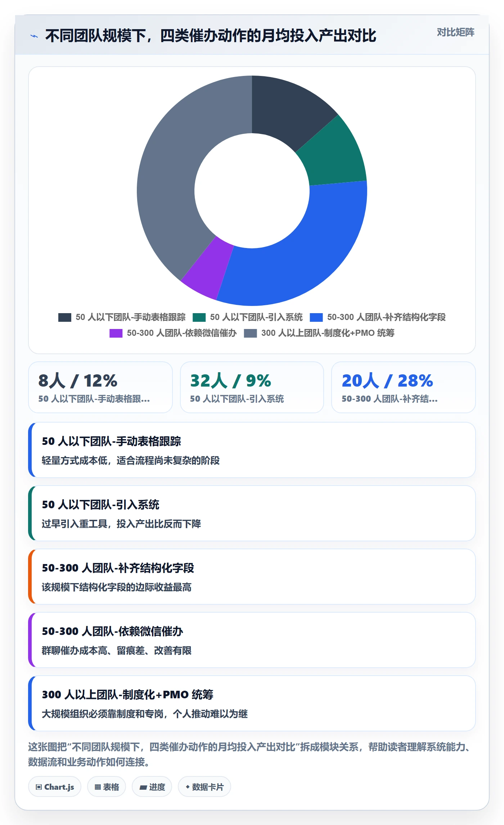Viewport: 504px width, 825px height.
Task: Click description 过早引入重工具，投入产出比反而下降
Action: 121,524
